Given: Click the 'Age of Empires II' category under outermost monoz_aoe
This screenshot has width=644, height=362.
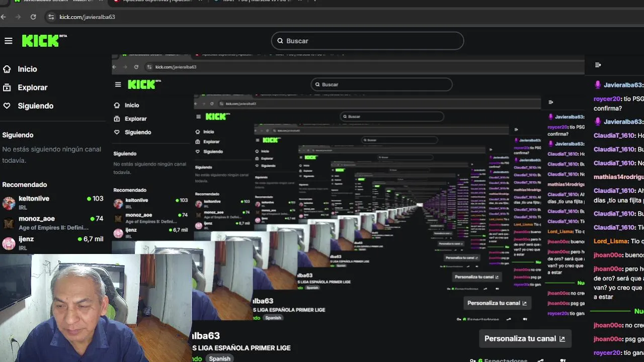Looking at the screenshot, I should (x=53, y=228).
